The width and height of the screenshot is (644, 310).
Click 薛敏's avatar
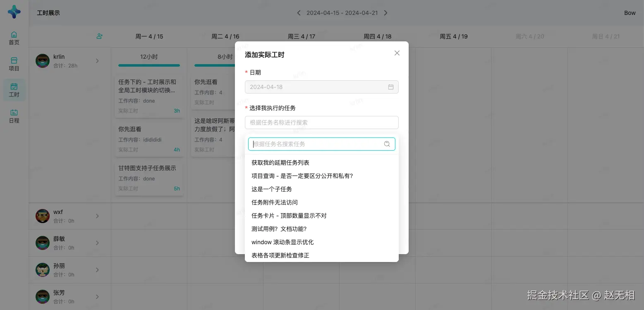pyautogui.click(x=43, y=243)
